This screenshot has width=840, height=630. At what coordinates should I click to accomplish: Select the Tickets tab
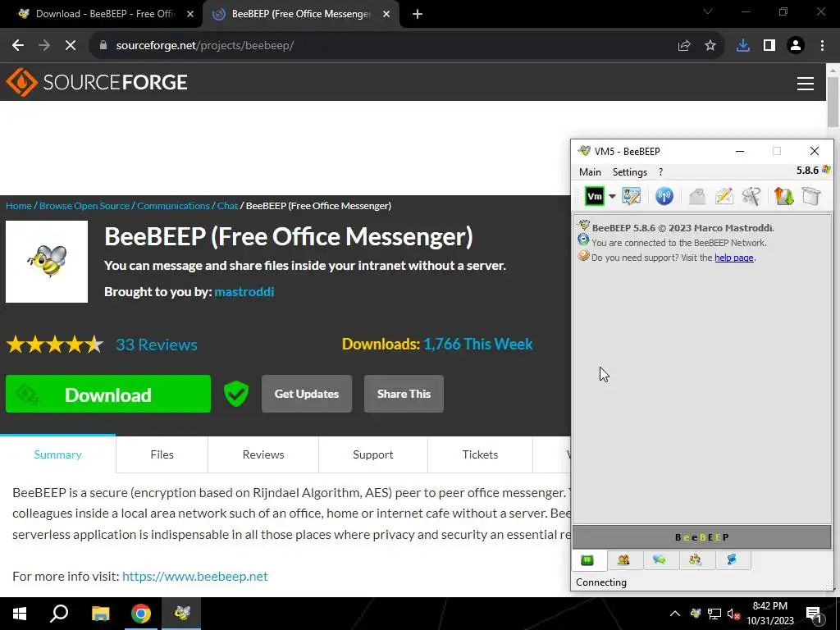pyautogui.click(x=480, y=454)
